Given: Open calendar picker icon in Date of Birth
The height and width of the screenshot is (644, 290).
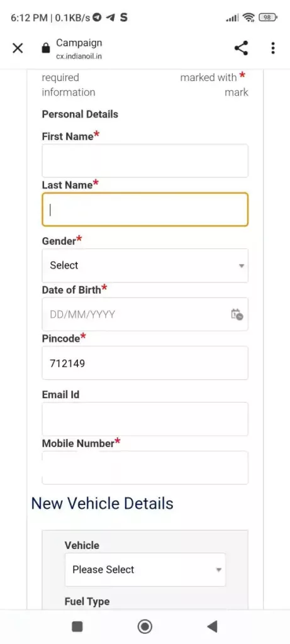Looking at the screenshot, I should point(237,314).
